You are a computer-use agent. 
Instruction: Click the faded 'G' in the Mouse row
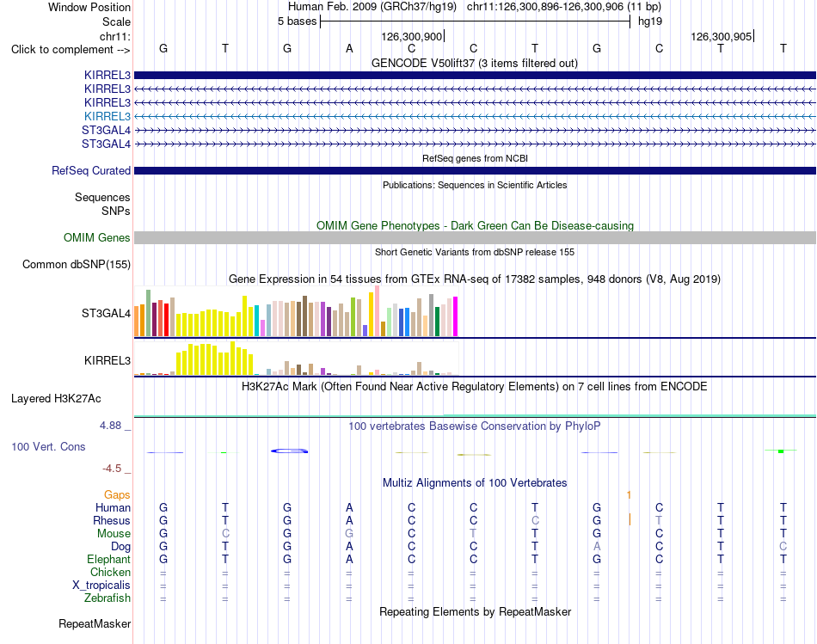tap(349, 534)
